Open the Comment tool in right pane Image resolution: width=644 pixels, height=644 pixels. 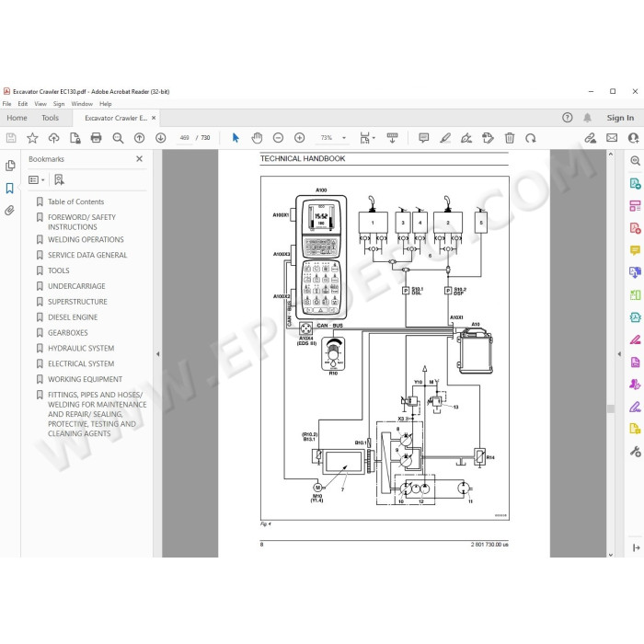(x=635, y=250)
